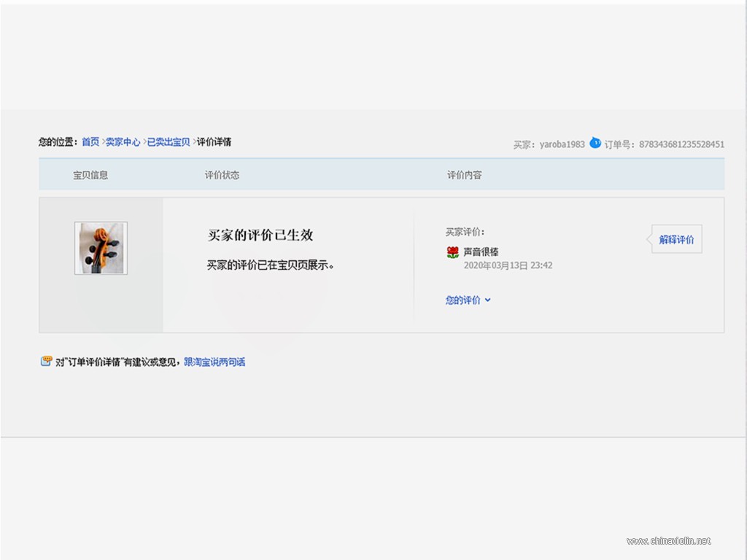Go to 首页 in the breadcrumb
This screenshot has height=560, width=747.
click(90, 142)
